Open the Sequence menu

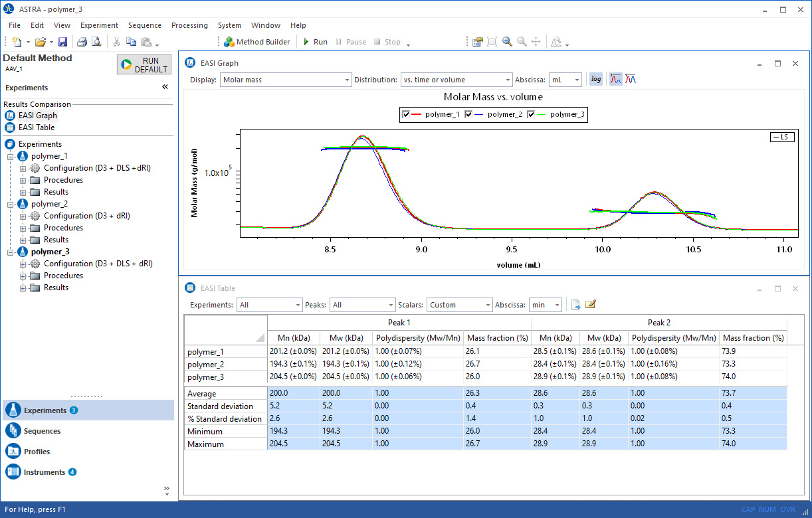144,25
